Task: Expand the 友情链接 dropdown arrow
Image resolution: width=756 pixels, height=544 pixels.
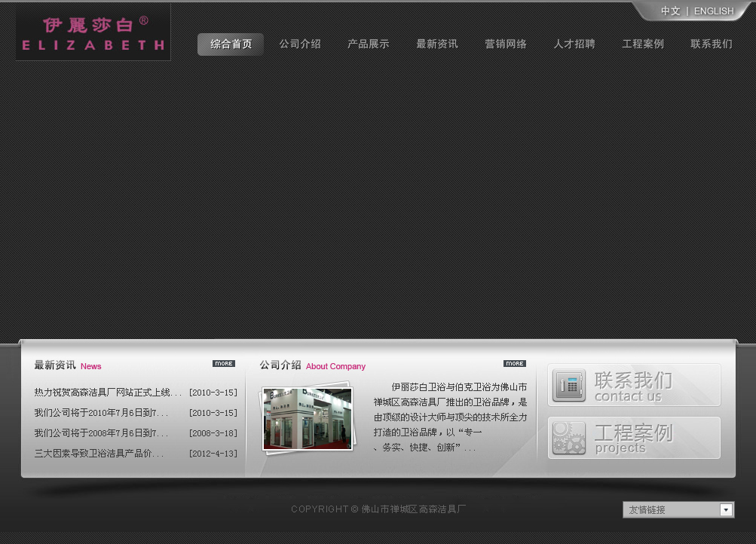Action: tap(726, 510)
